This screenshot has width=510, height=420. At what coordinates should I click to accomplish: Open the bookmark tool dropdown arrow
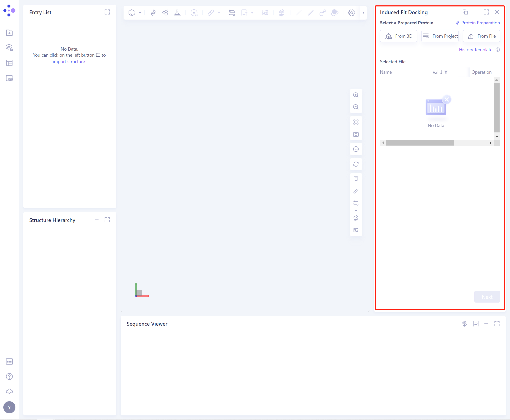[252, 12]
